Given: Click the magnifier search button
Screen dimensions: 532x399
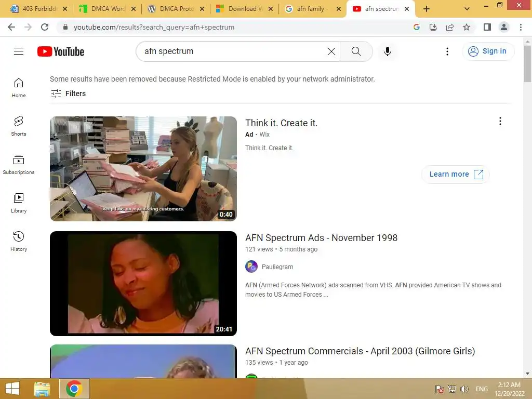Looking at the screenshot, I should 356,51.
